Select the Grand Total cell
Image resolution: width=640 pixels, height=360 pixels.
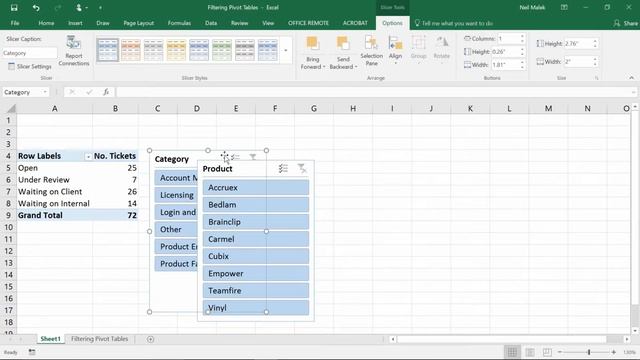click(54, 216)
